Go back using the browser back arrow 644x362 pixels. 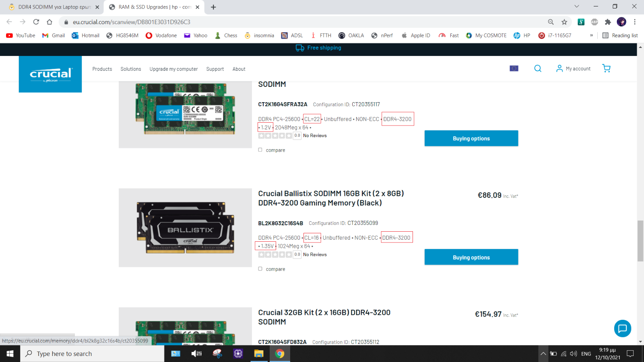coord(9,22)
